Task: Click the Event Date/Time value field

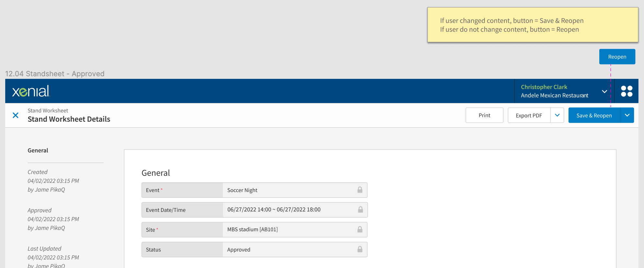Action: (288, 210)
